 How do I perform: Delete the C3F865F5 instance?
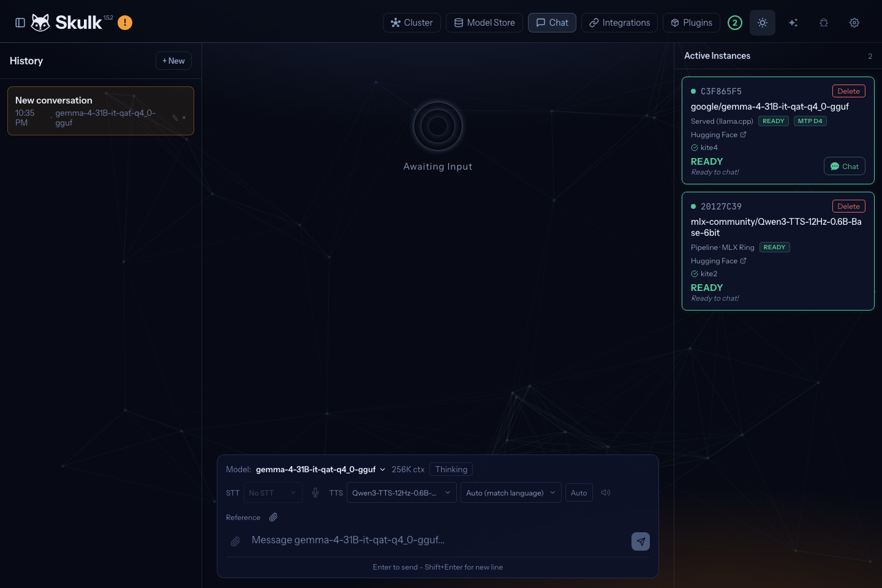pos(849,91)
